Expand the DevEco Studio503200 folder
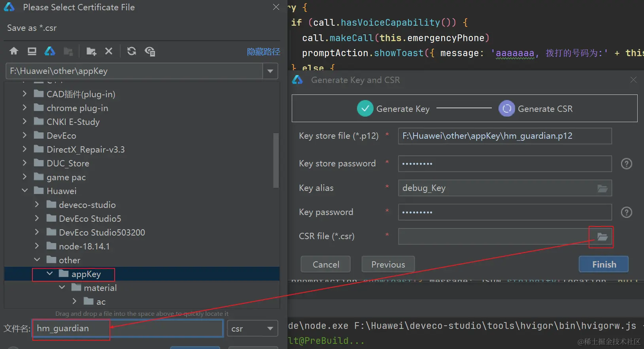 pyautogui.click(x=37, y=232)
